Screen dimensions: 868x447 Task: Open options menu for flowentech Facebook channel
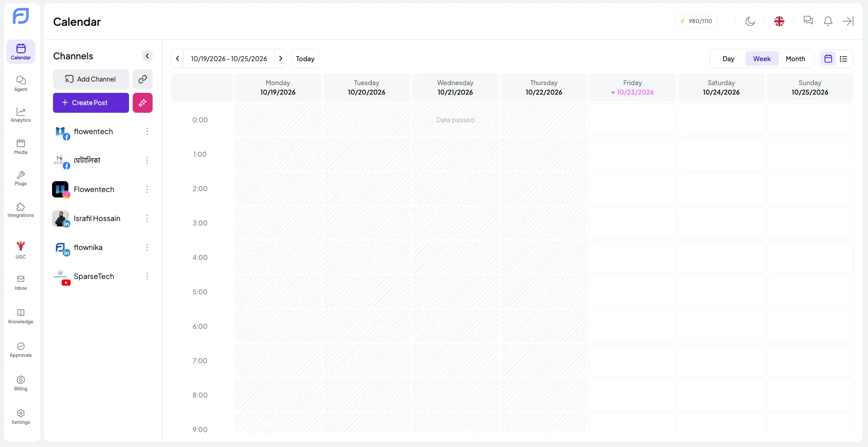[x=147, y=131]
